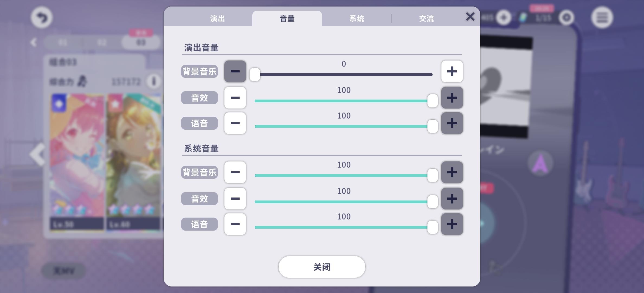Open the 系统 settings tab
The width and height of the screenshot is (644, 293).
click(357, 18)
